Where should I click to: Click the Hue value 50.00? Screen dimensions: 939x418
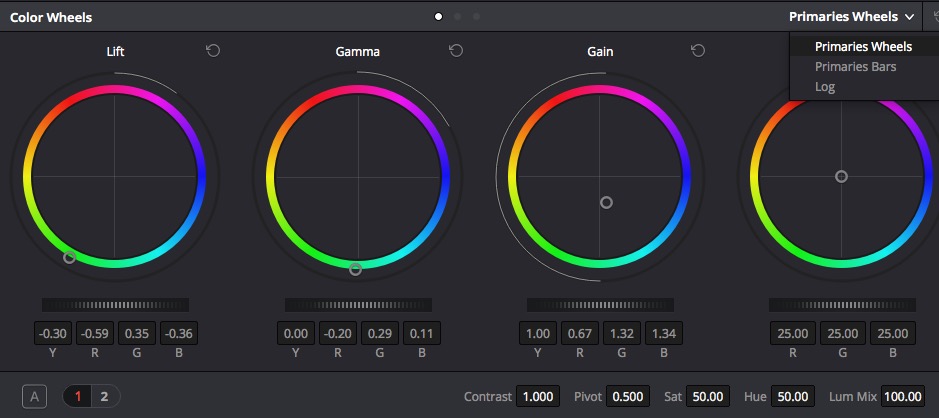[x=793, y=396]
